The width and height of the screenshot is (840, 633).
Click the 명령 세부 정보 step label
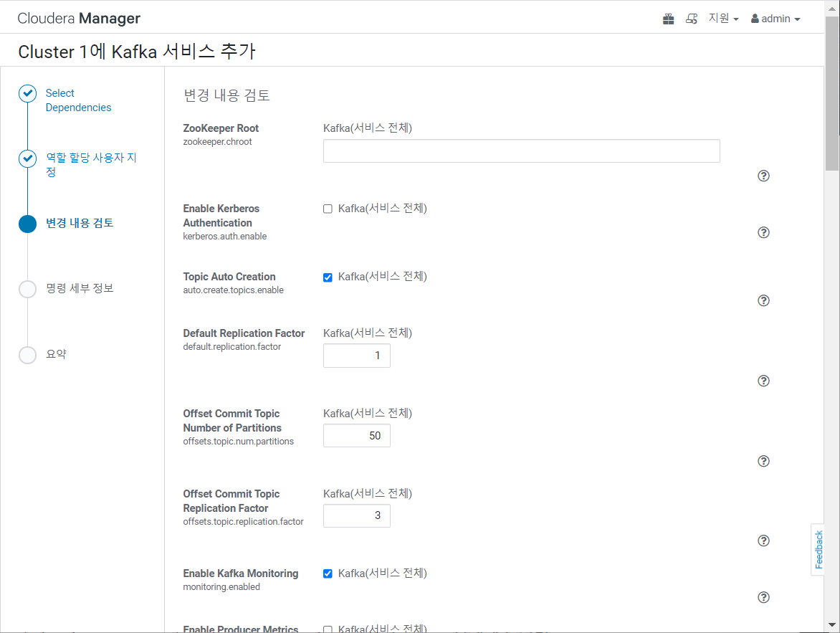[80, 288]
